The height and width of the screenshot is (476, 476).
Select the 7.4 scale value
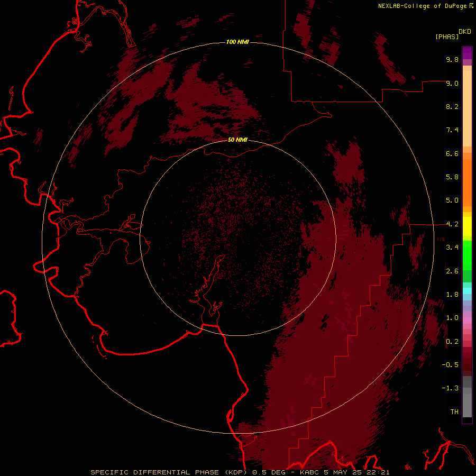point(452,130)
